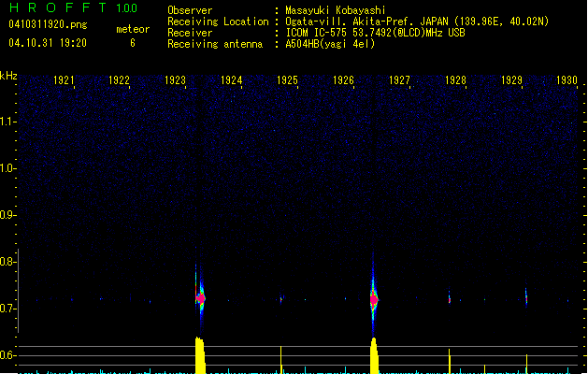Click the 1925 time axis marker
Image resolution: width=588 pixels, height=374 pixels.
coord(287,80)
